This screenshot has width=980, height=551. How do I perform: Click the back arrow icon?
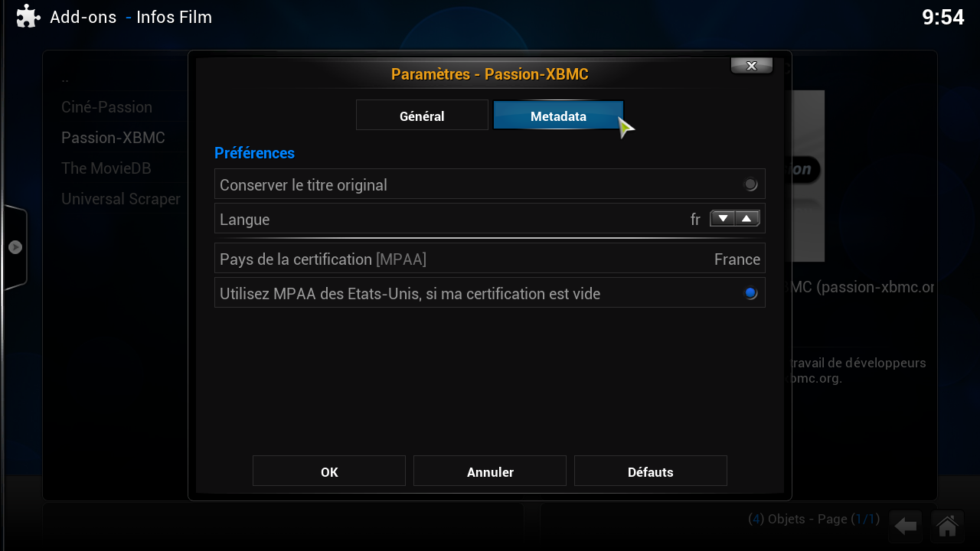pos(906,526)
